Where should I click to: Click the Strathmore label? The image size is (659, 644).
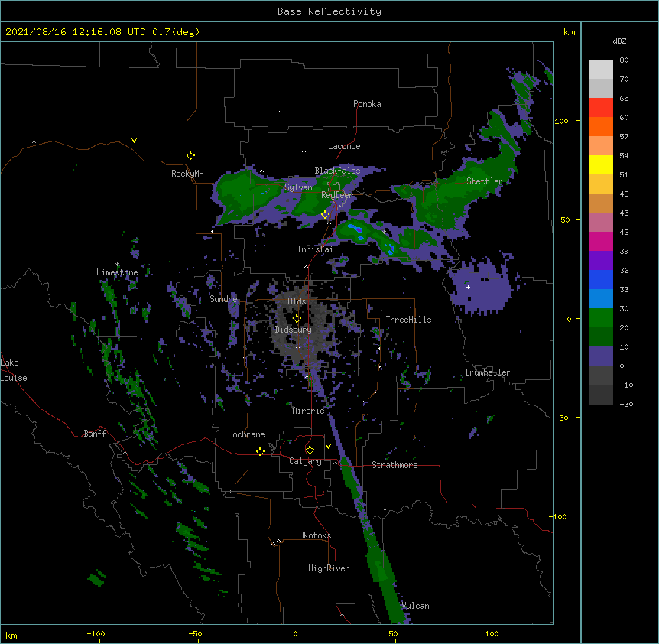point(394,465)
